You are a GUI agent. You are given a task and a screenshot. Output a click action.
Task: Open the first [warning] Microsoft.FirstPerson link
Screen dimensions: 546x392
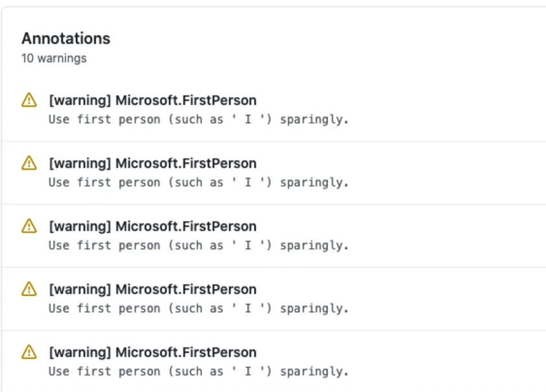tap(152, 100)
